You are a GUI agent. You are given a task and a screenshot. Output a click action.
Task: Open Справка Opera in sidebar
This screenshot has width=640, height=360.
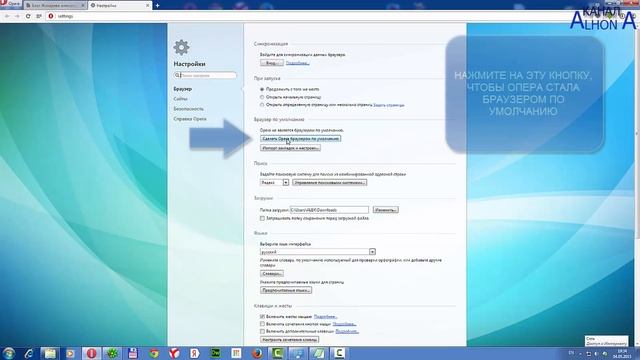pos(190,119)
